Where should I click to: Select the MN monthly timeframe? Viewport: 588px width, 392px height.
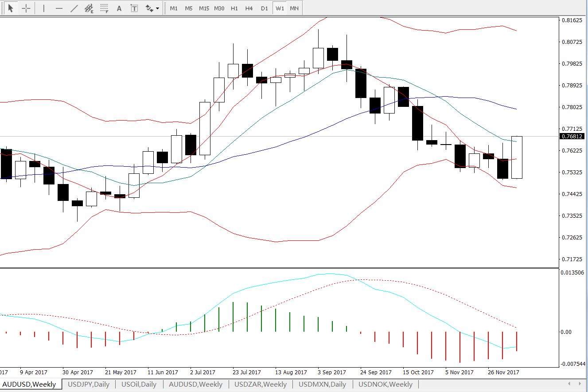tap(294, 8)
